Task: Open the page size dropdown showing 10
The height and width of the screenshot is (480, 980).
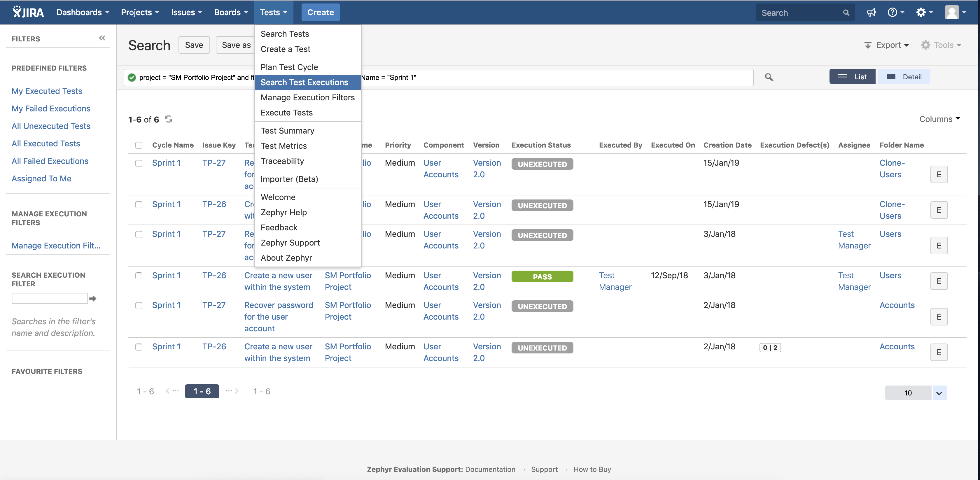Action: coord(939,393)
